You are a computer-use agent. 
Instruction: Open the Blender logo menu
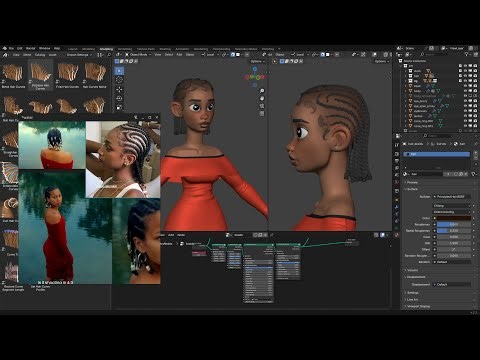[4, 48]
